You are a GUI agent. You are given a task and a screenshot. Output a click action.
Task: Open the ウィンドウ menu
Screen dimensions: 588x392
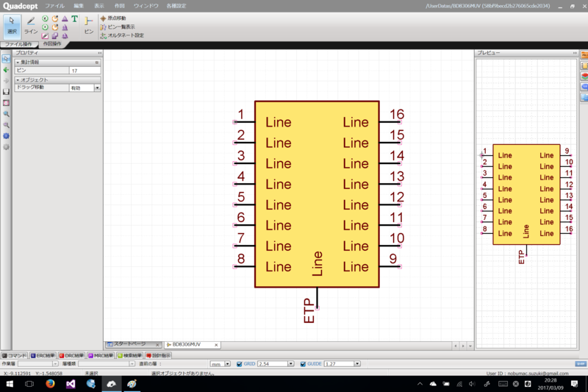click(x=146, y=6)
